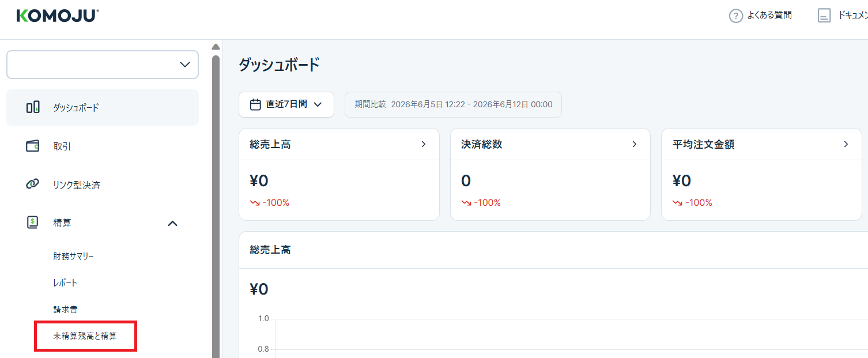Click the 期間比較 date range box

coord(453,104)
